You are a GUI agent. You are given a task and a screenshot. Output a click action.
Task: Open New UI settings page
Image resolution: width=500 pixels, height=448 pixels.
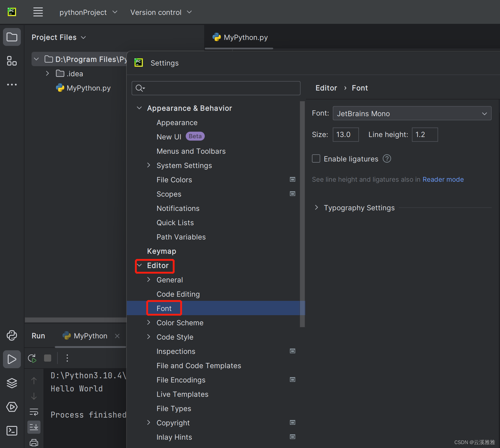click(x=169, y=137)
